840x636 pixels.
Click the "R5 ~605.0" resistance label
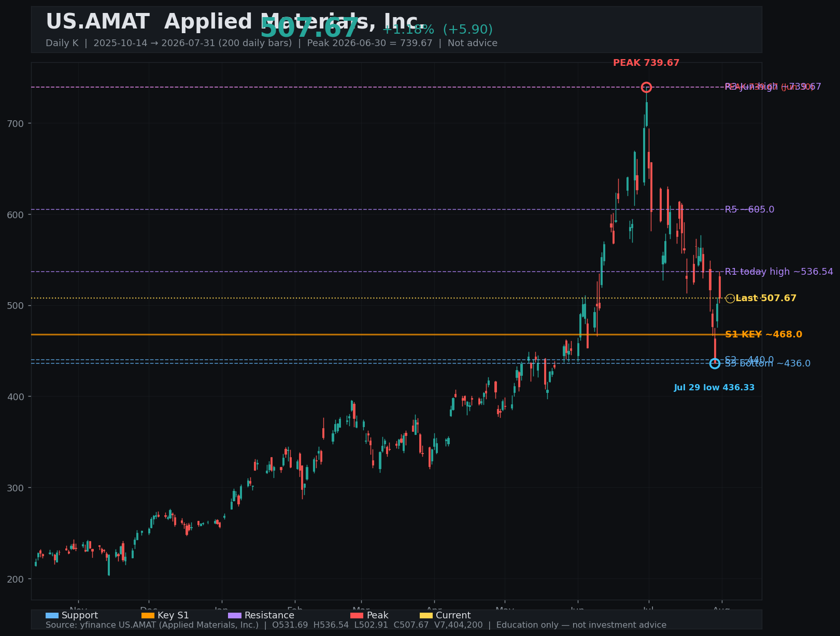pos(749,209)
